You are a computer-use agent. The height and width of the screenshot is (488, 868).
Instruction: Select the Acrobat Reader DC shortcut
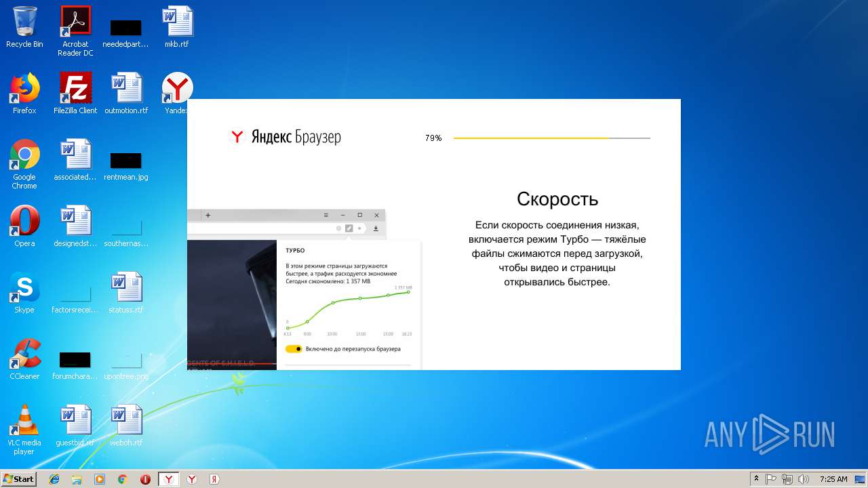pyautogui.click(x=75, y=31)
